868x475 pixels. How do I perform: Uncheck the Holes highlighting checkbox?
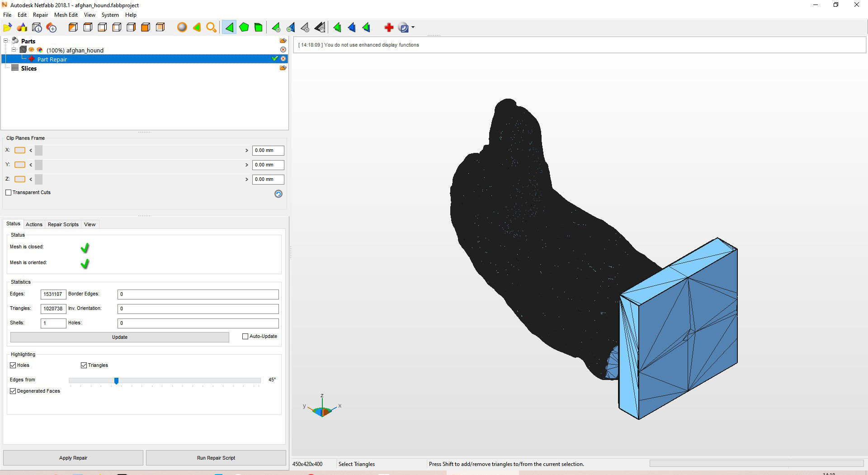[13, 365]
